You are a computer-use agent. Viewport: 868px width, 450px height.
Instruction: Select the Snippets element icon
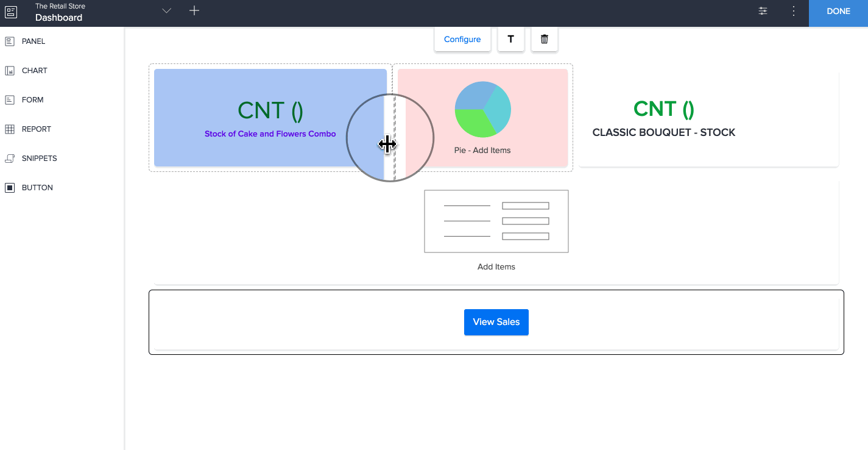[x=10, y=159]
